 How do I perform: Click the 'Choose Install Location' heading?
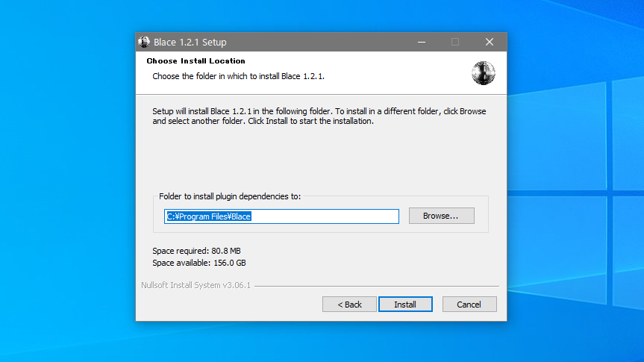coord(196,61)
